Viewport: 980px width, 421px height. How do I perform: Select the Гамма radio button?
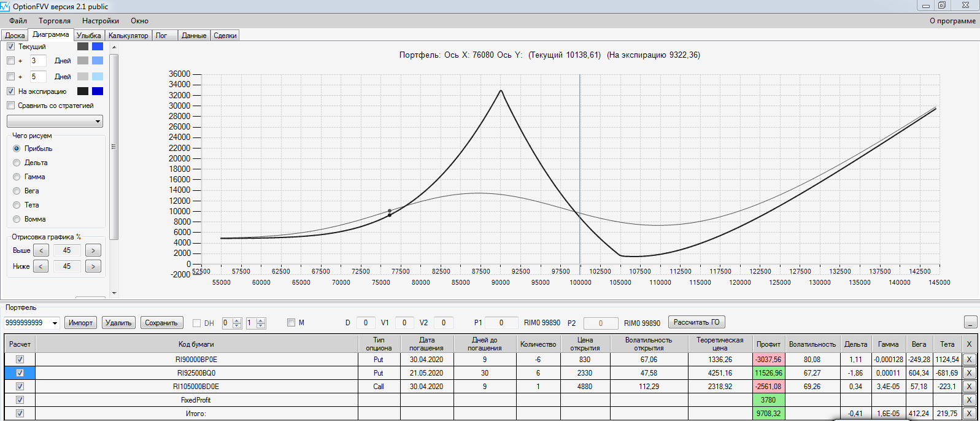pos(17,177)
